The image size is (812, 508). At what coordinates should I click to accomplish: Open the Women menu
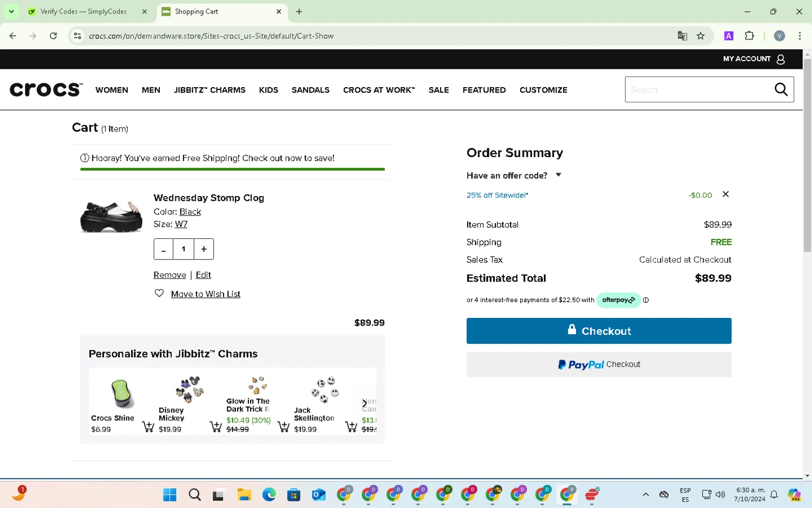coord(112,90)
